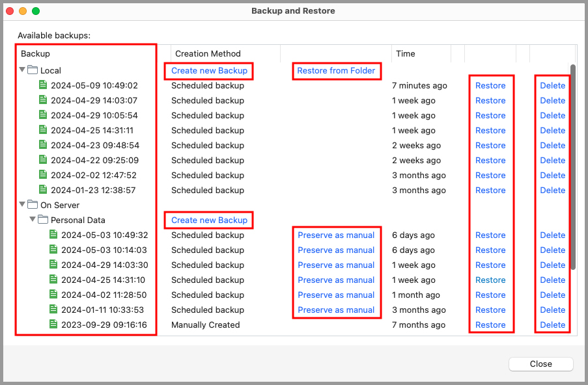Select the '7 months ago' time cell

click(419, 325)
